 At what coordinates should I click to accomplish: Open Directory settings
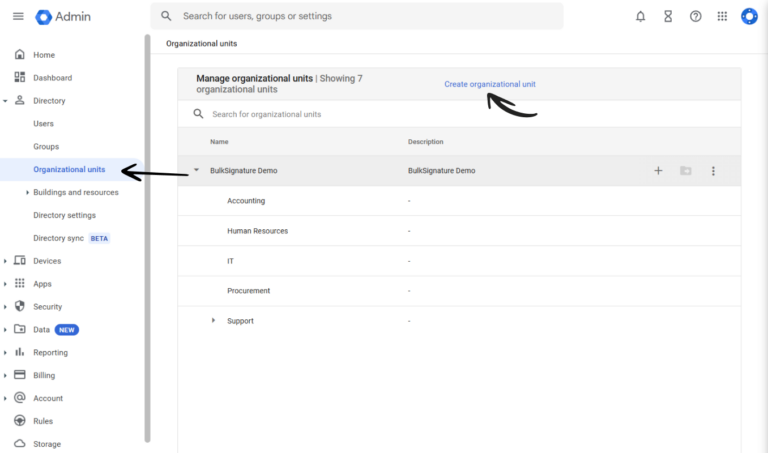click(65, 215)
